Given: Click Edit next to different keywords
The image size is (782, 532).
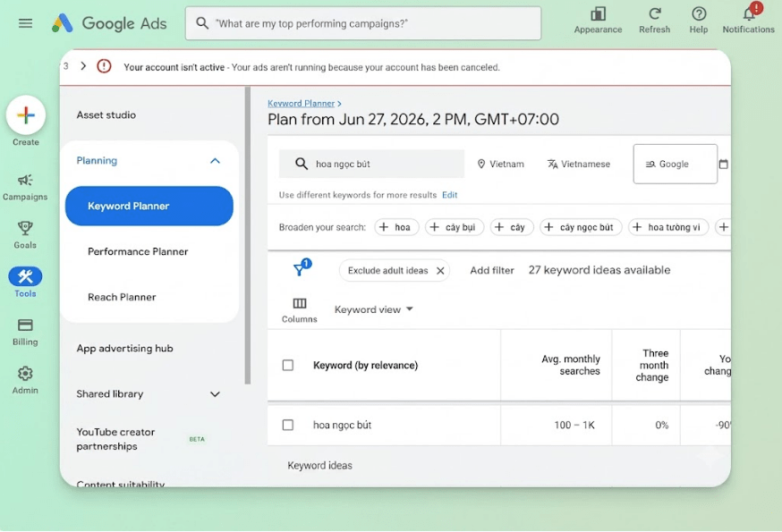Looking at the screenshot, I should (x=449, y=195).
